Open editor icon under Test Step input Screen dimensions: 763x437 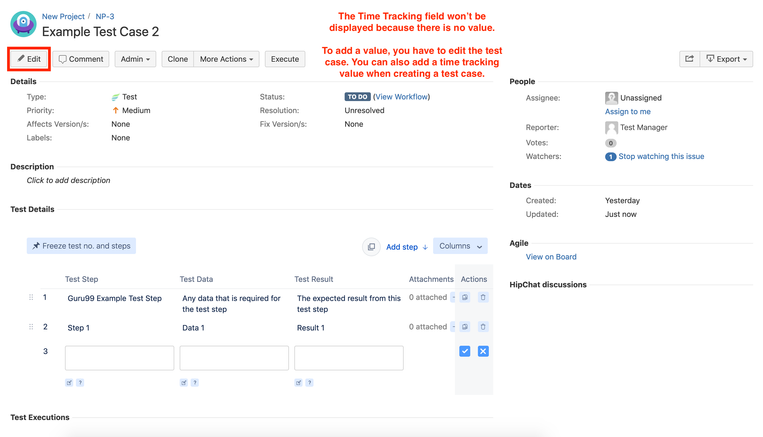(69, 383)
